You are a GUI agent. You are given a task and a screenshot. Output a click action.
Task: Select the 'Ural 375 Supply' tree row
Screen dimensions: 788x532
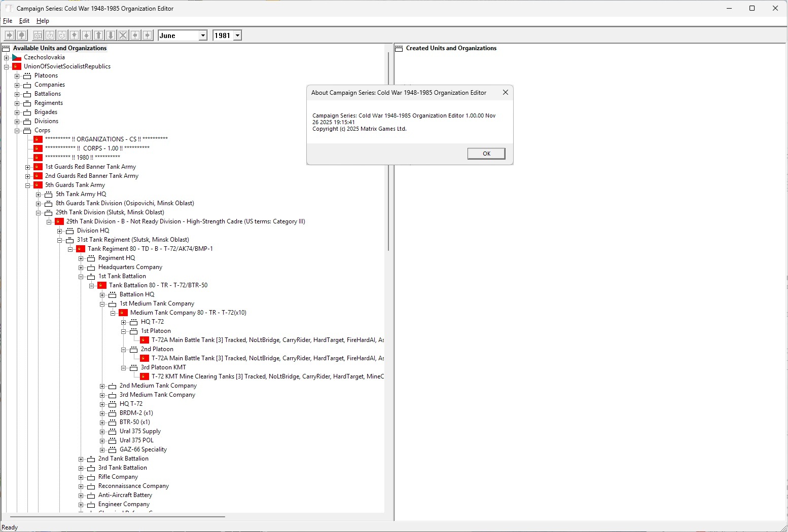pos(140,431)
